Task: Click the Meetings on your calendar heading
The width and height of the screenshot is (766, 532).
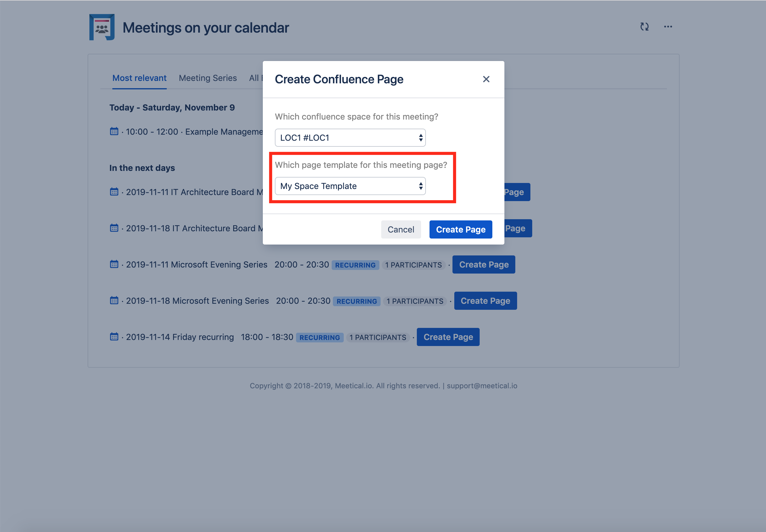Action: (x=206, y=28)
